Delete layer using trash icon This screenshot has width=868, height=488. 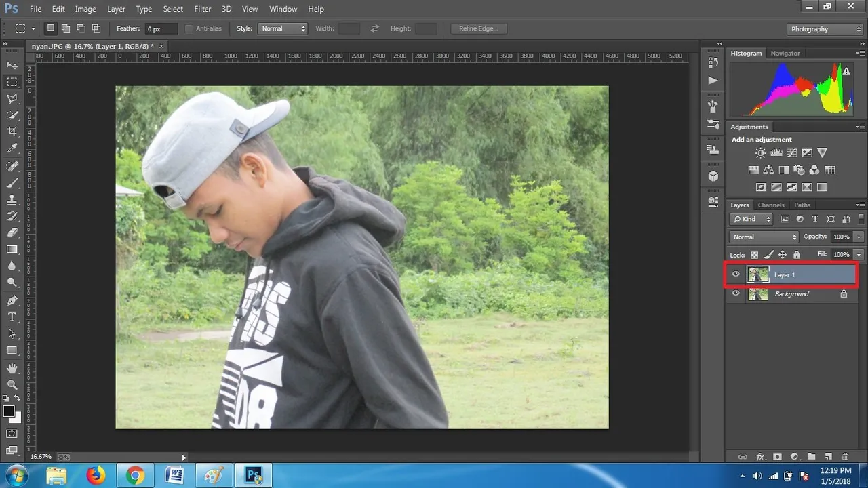coord(846,457)
